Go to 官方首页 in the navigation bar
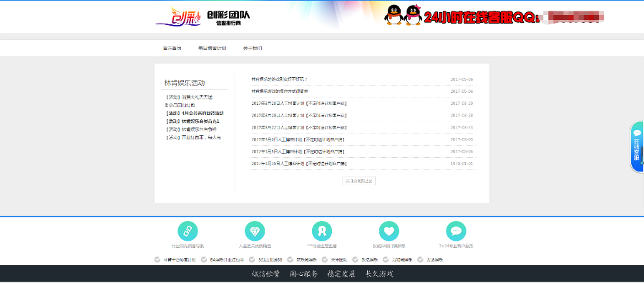 (172, 49)
